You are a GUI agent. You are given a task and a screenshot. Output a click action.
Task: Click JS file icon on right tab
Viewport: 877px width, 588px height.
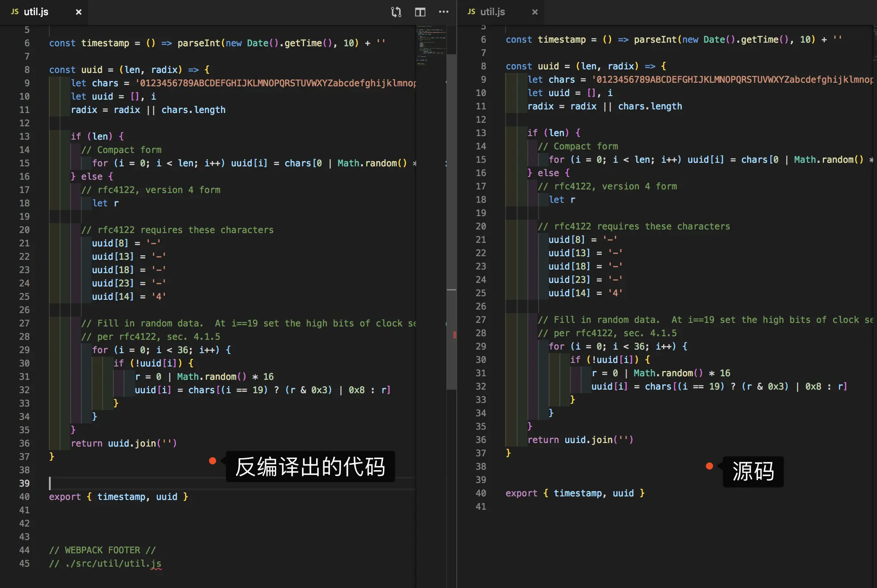(471, 12)
